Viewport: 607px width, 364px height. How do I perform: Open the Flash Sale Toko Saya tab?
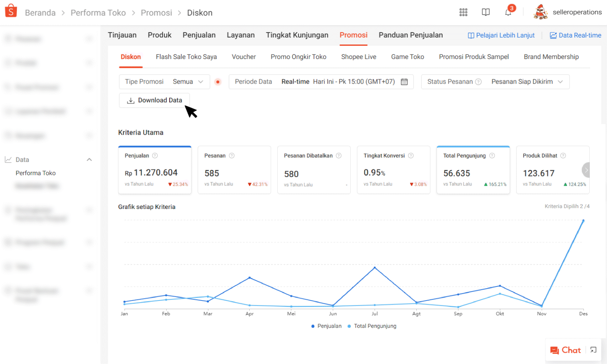point(186,57)
